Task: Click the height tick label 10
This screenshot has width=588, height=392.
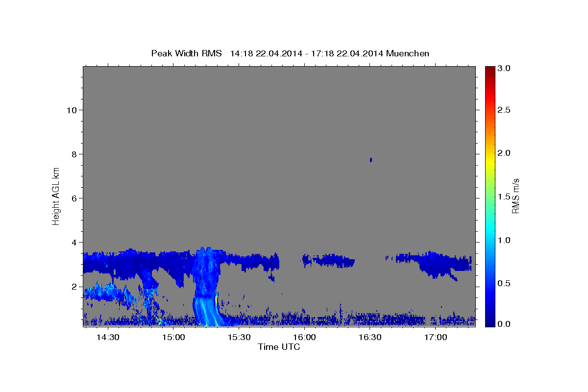Action: pos(71,110)
